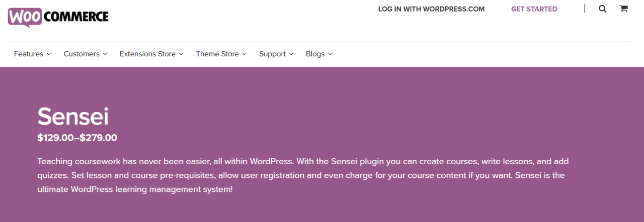Open the Extensions Store menu label

147,54
